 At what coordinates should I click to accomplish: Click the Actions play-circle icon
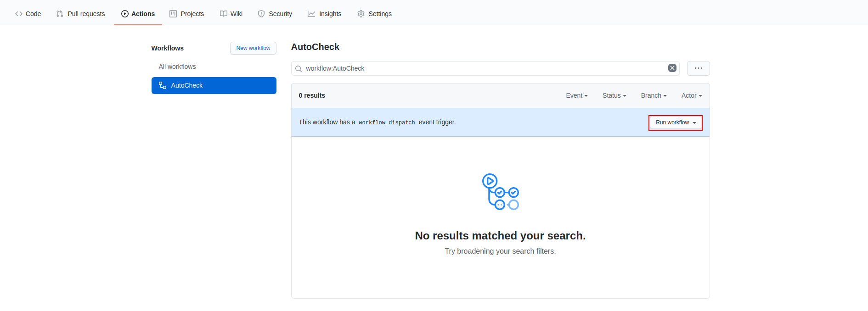[125, 14]
